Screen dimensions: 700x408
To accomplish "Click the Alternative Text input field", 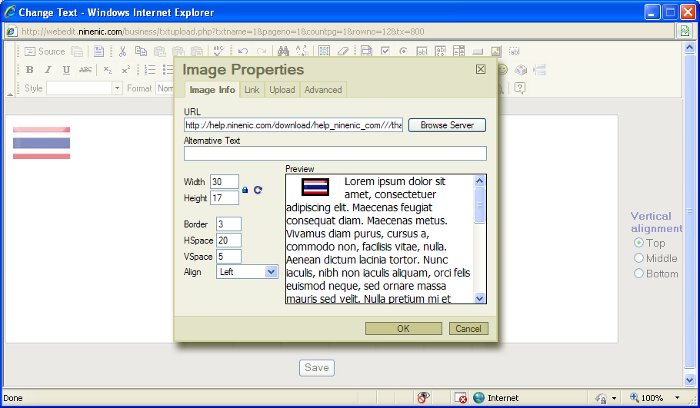I will click(x=335, y=153).
